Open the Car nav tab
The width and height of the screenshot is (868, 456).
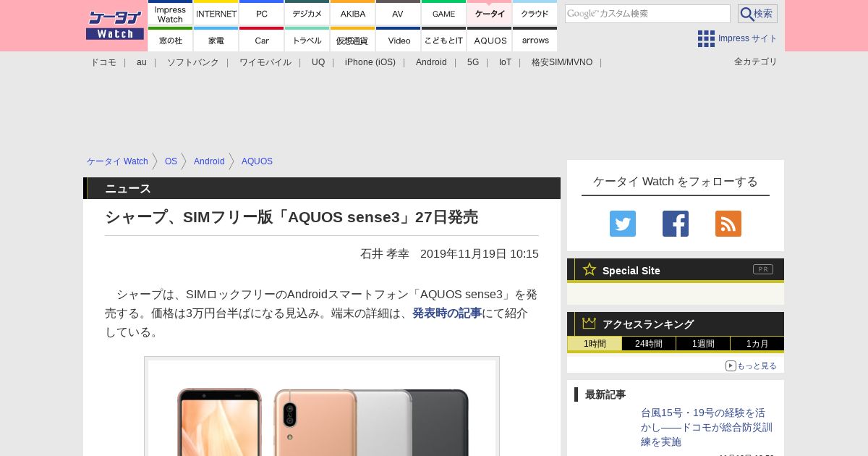pyautogui.click(x=262, y=40)
